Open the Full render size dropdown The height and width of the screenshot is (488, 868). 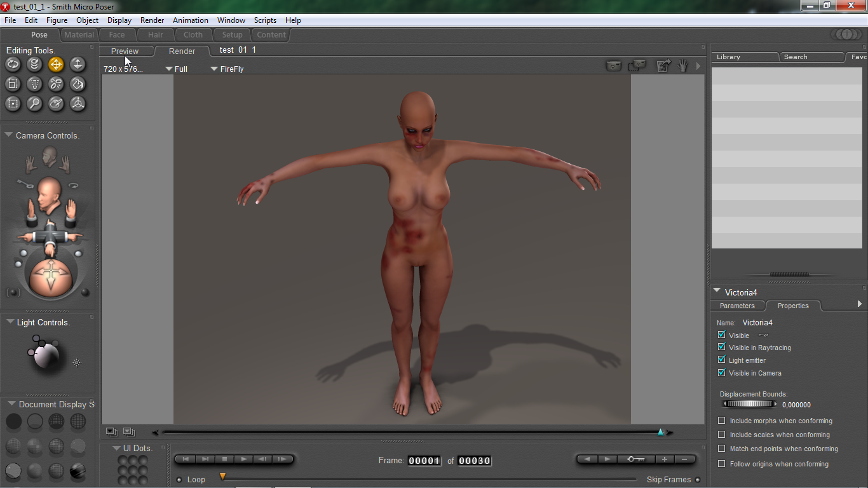(177, 69)
